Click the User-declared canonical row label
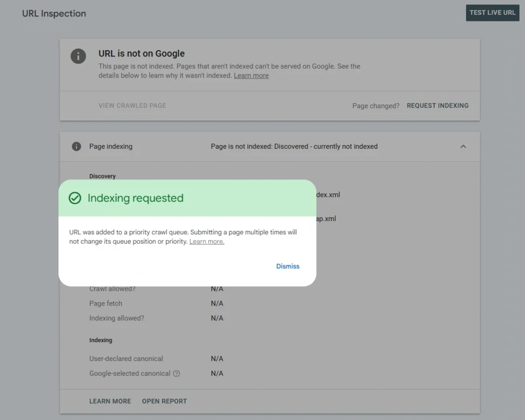Image resolution: width=525 pixels, height=420 pixels. coord(126,358)
